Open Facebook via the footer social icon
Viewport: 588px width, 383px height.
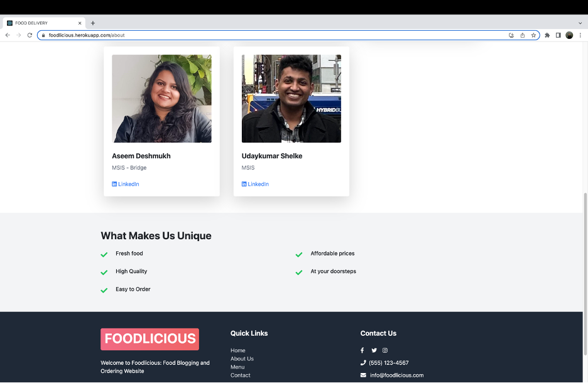(362, 350)
